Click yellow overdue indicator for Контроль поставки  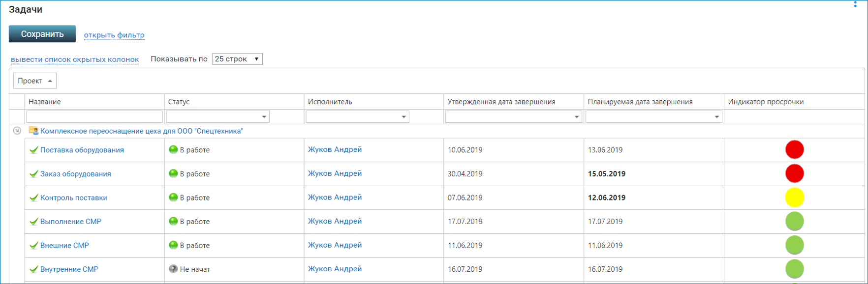tap(795, 198)
